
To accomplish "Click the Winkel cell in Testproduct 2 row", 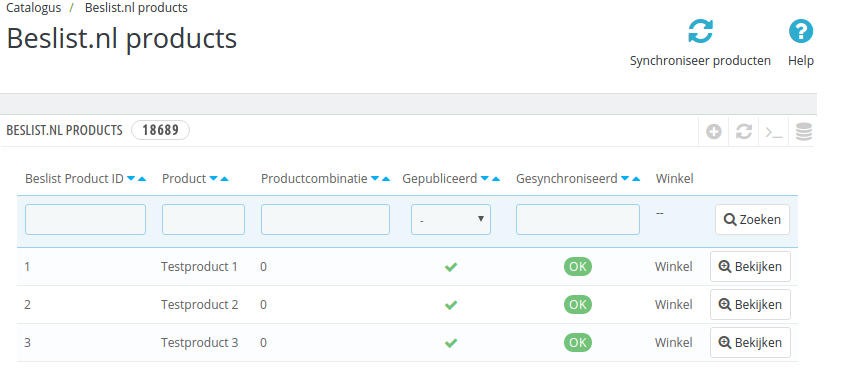I will click(674, 305).
